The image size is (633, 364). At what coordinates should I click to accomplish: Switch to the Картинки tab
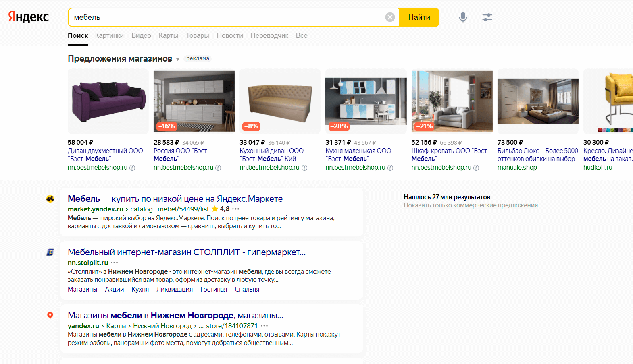click(109, 35)
